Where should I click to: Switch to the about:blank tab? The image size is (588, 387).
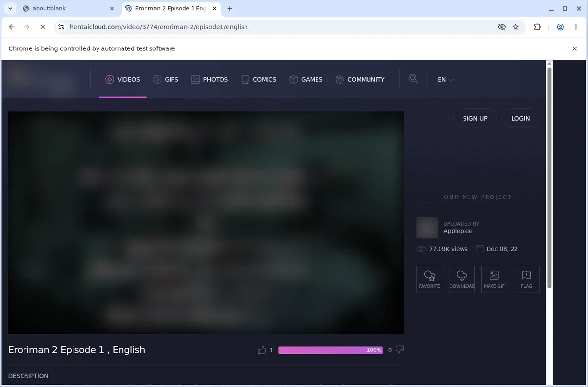click(68, 8)
